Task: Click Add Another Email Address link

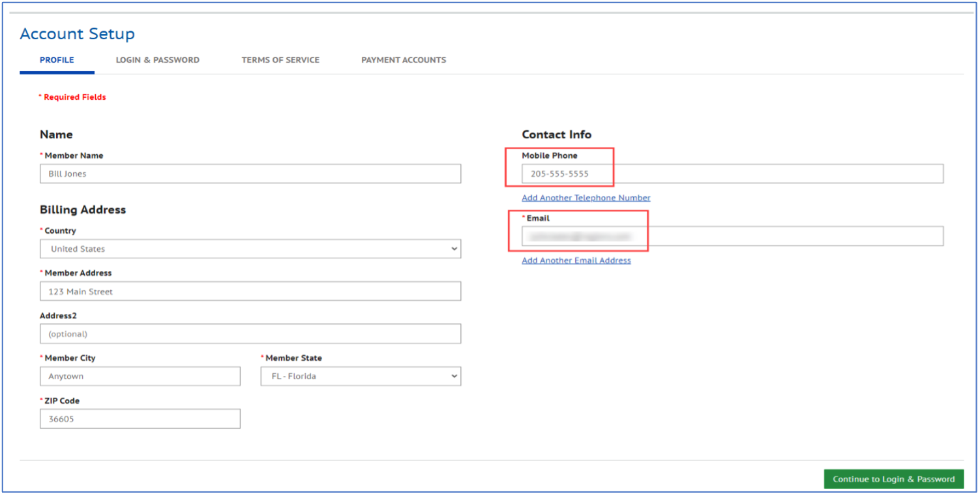Action: (x=576, y=260)
